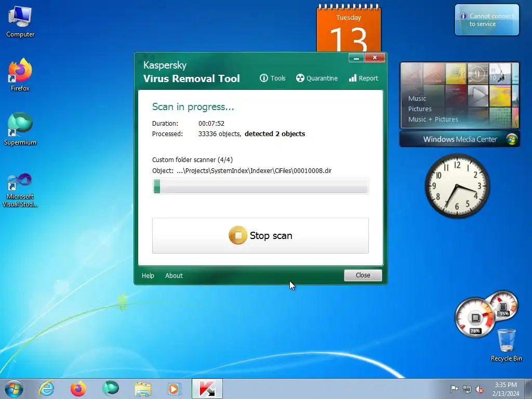Screen dimensions: 532x399
Task: Select the Supermium desktop shortcut
Action: click(20, 129)
